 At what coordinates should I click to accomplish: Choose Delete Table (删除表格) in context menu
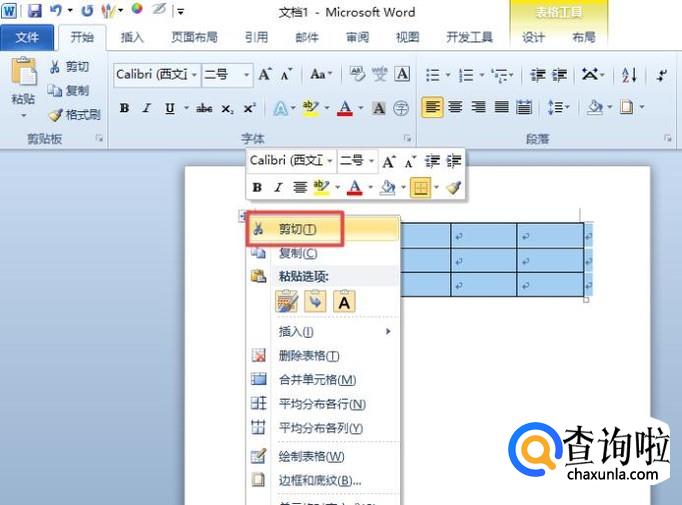tap(323, 356)
